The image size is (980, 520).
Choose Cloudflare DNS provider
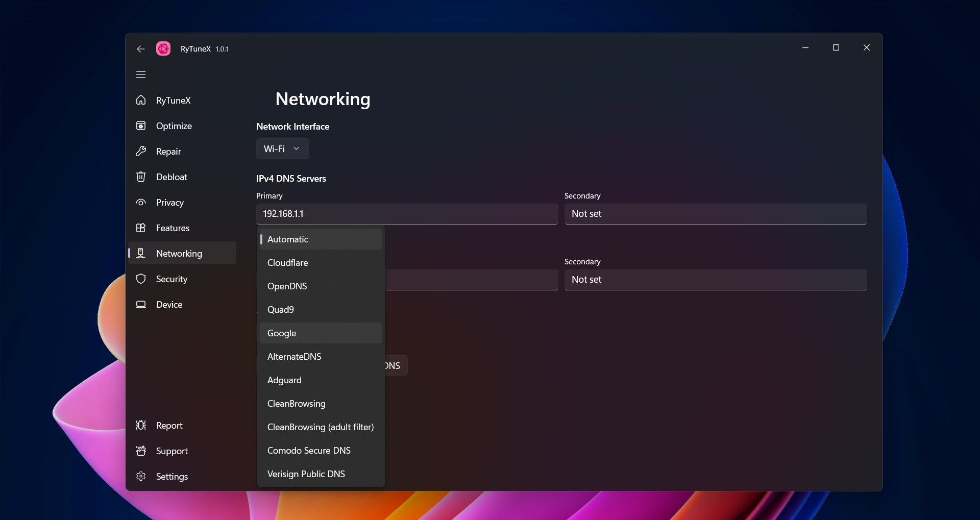point(321,262)
